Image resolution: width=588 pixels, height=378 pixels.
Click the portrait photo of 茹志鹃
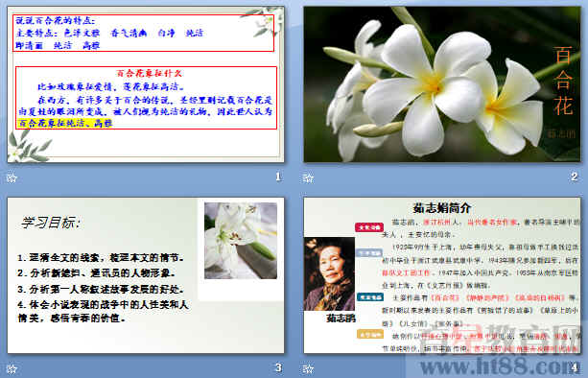point(329,273)
